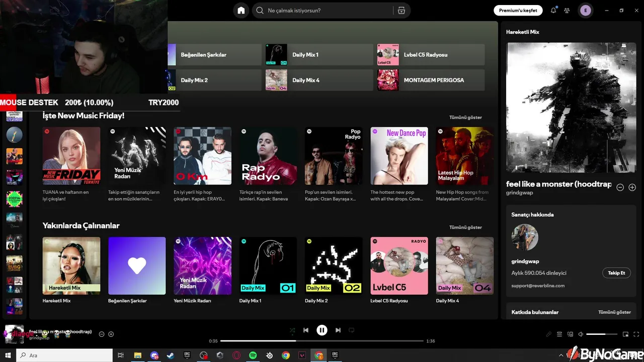Screen dimensions: 644x362
Task: Adjust the volume slider
Action: click(602, 334)
